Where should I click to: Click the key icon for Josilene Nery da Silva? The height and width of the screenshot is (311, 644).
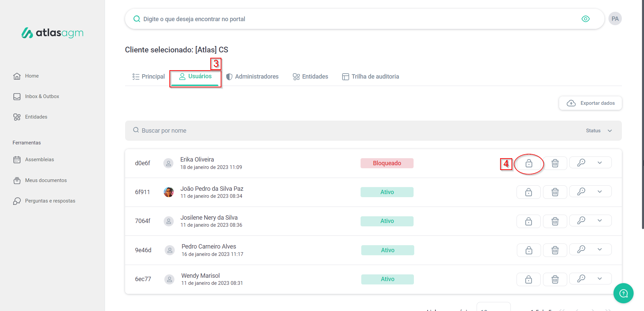tap(581, 221)
